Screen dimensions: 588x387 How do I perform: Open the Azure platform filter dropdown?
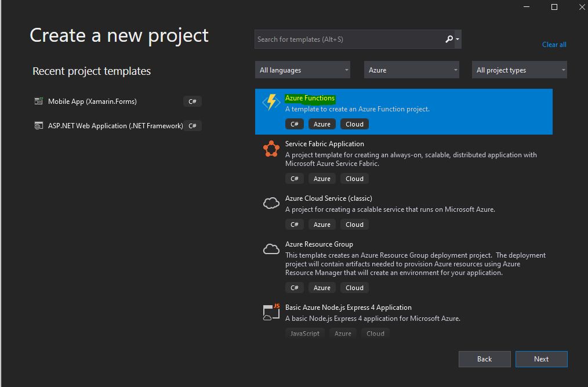pos(411,70)
